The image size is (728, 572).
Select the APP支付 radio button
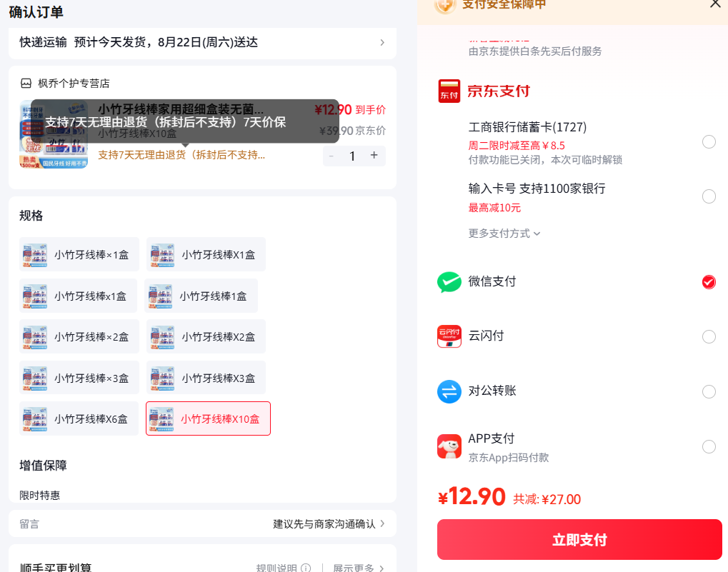pyautogui.click(x=709, y=447)
